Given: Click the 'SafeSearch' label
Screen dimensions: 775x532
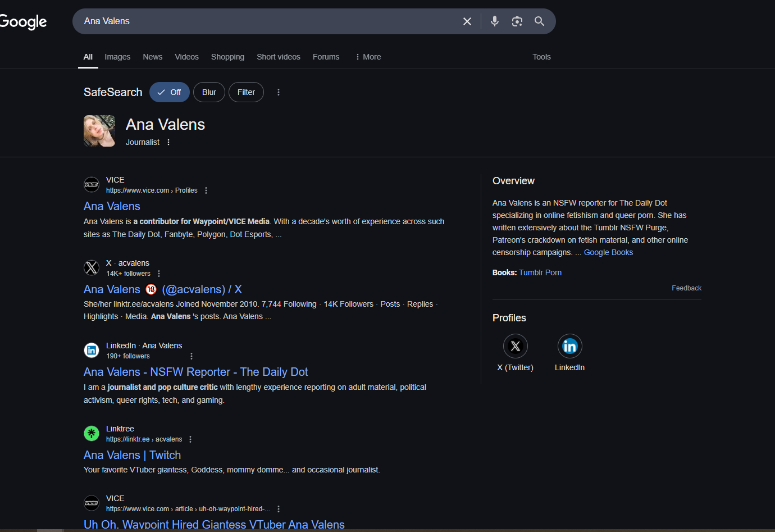Looking at the screenshot, I should click(x=113, y=92).
